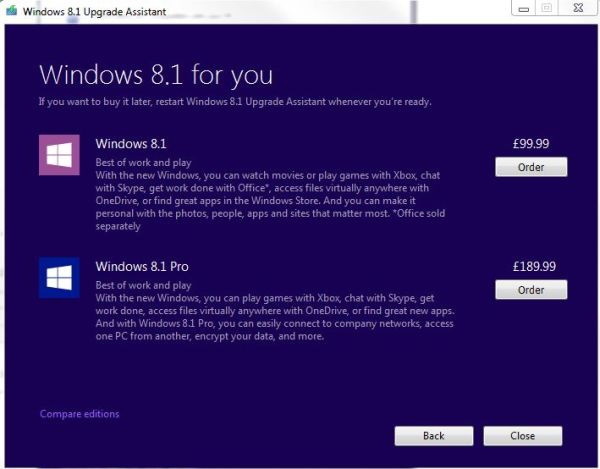
Task: Go Back to the previous step
Action: click(434, 436)
